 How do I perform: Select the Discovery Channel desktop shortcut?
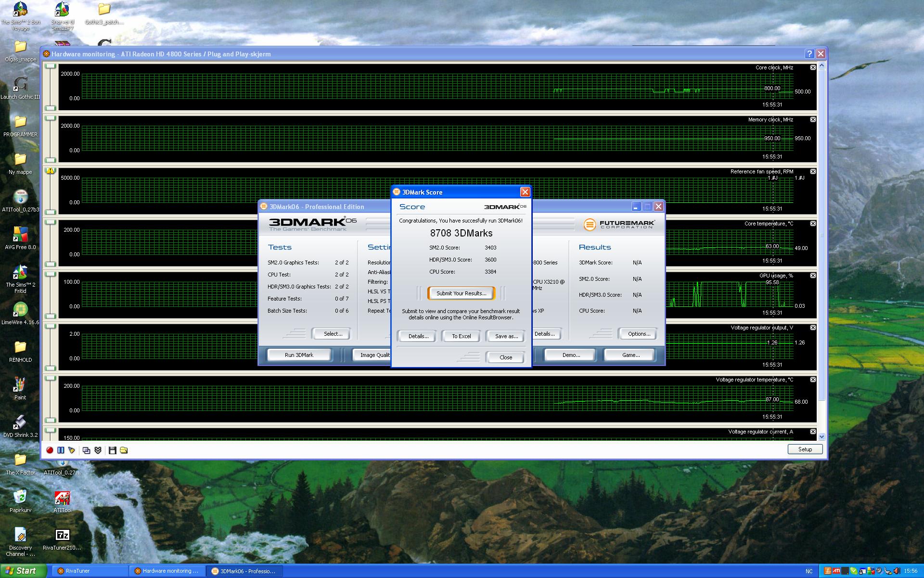[20, 542]
